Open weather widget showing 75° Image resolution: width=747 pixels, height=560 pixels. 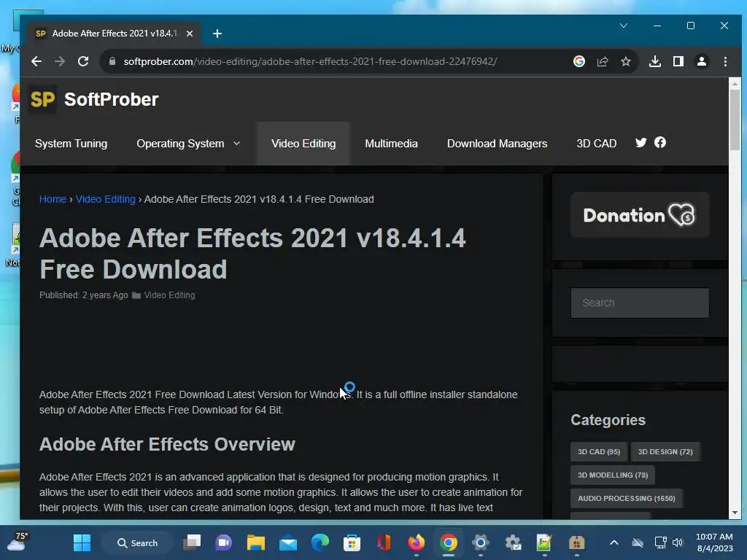[18, 542]
